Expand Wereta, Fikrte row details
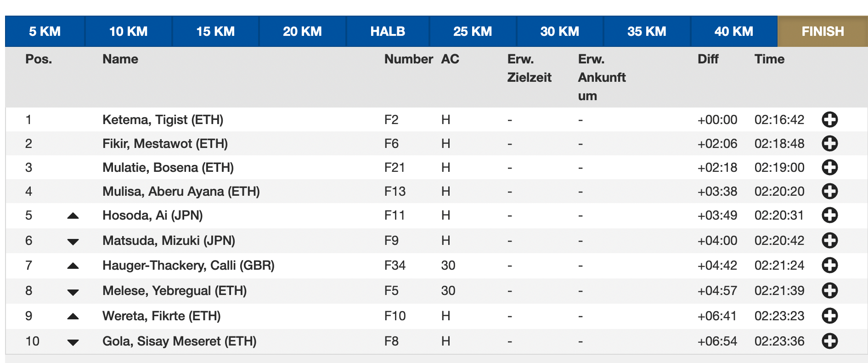Screen dimensions: 868x363 coord(829,316)
